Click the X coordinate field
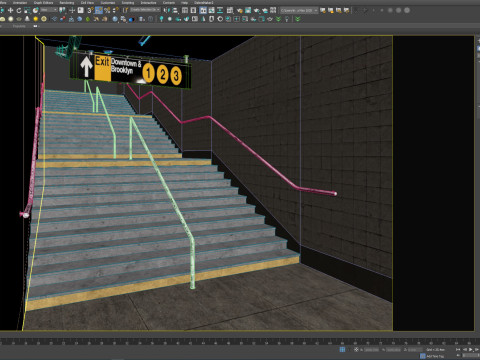 [x=371, y=350]
